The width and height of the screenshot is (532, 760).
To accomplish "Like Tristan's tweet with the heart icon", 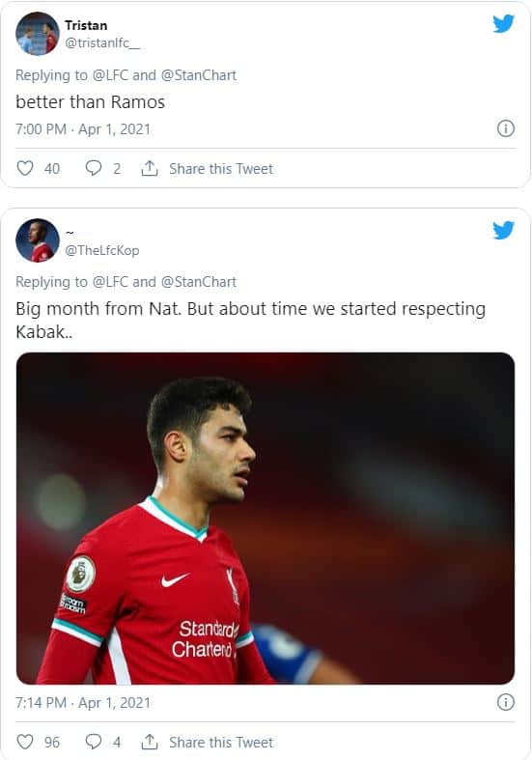I will pyautogui.click(x=25, y=168).
